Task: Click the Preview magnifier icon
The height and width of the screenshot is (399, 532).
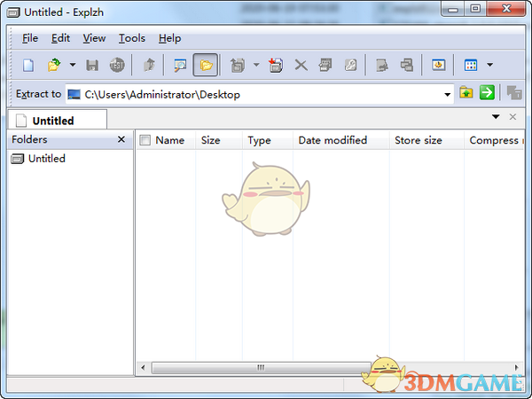Action: tap(180, 65)
